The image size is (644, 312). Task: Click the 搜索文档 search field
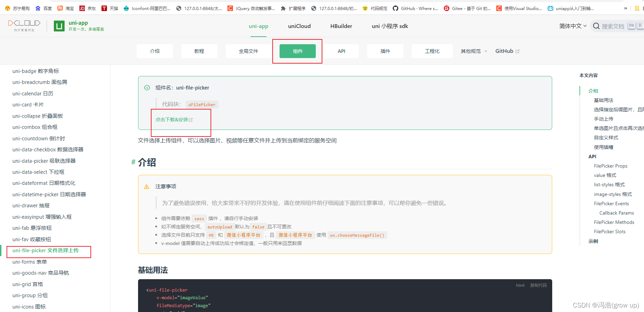tap(613, 26)
